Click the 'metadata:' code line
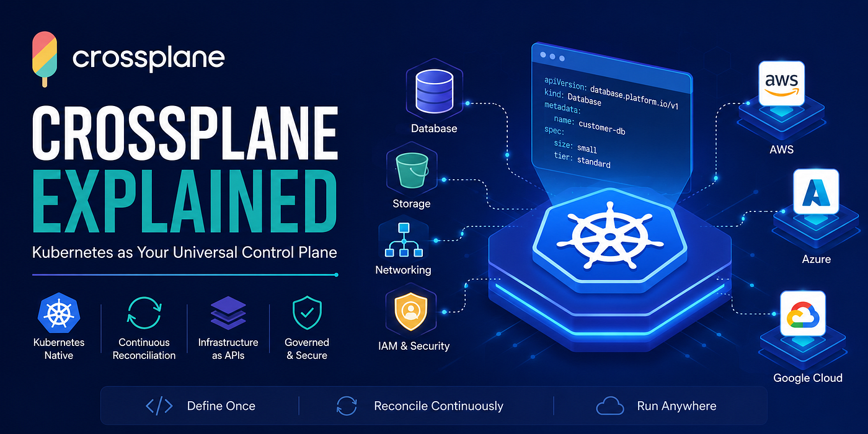This screenshot has height=434, width=868. (x=562, y=109)
